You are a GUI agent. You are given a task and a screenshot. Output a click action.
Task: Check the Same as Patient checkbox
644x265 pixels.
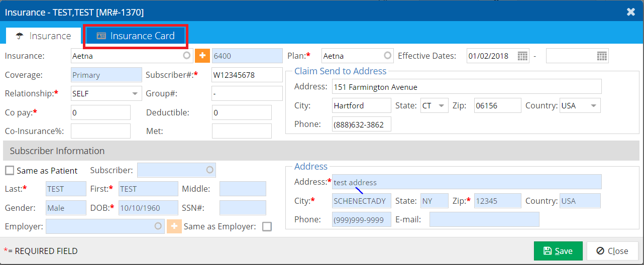[10, 171]
